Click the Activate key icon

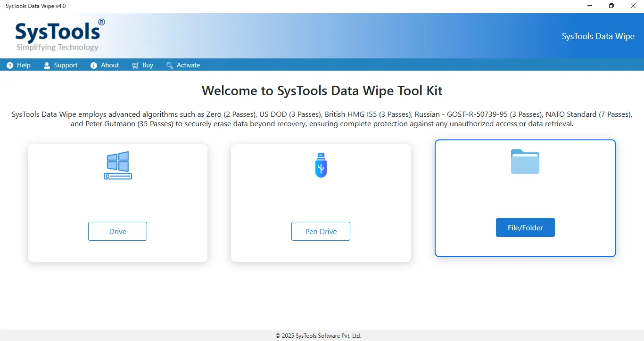170,65
